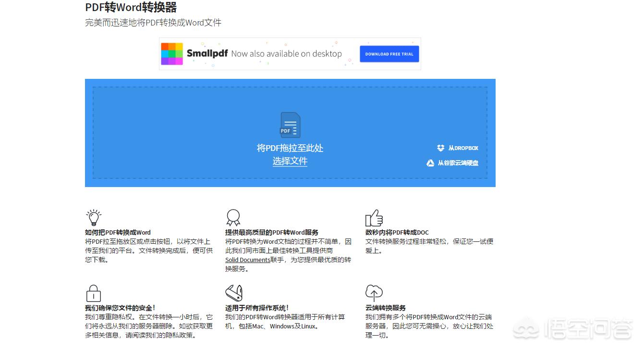644x351 pixels.
Task: Click DOWNLOAD FREE TRIAL button
Action: [389, 54]
